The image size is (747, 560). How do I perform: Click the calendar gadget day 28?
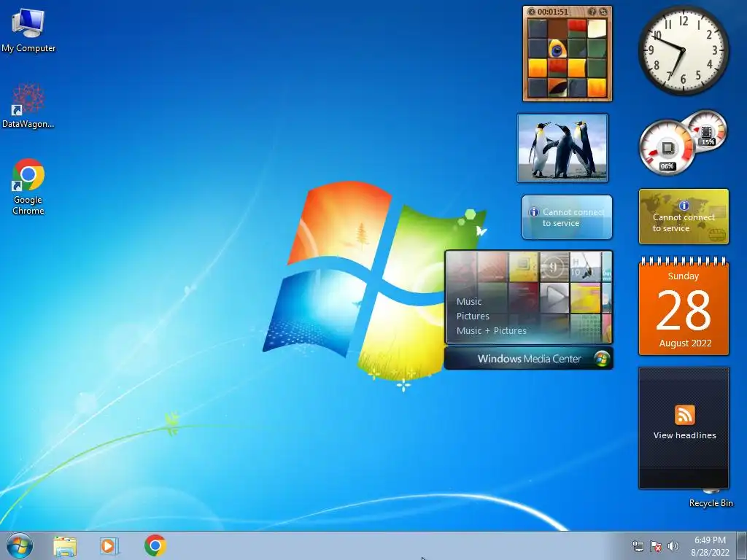[684, 311]
